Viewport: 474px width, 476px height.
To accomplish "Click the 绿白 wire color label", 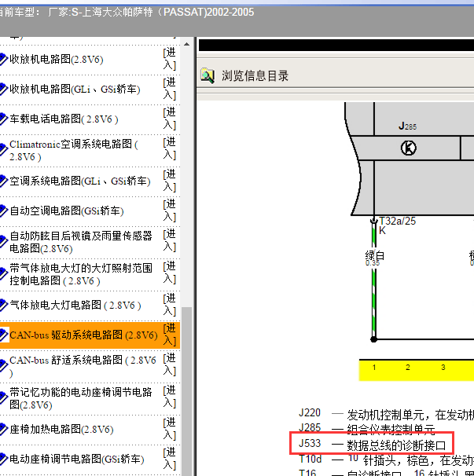I will (x=375, y=255).
